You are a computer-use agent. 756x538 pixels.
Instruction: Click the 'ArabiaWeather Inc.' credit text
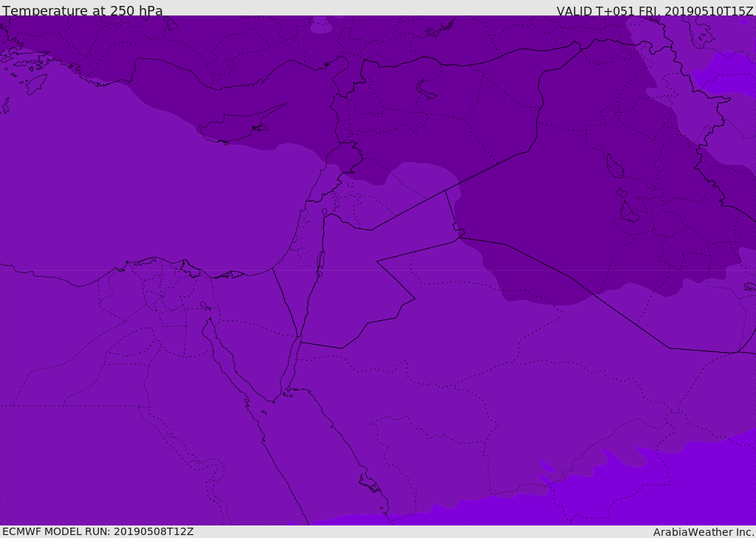tap(704, 532)
